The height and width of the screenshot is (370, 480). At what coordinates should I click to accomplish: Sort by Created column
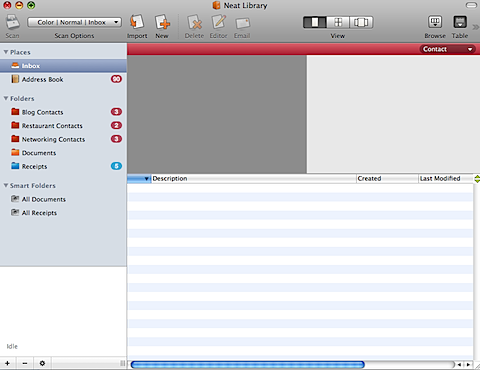(x=387, y=179)
